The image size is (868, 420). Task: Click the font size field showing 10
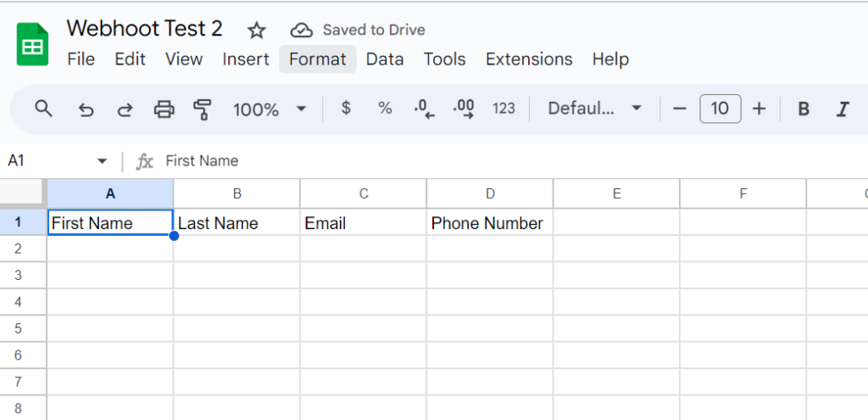720,109
